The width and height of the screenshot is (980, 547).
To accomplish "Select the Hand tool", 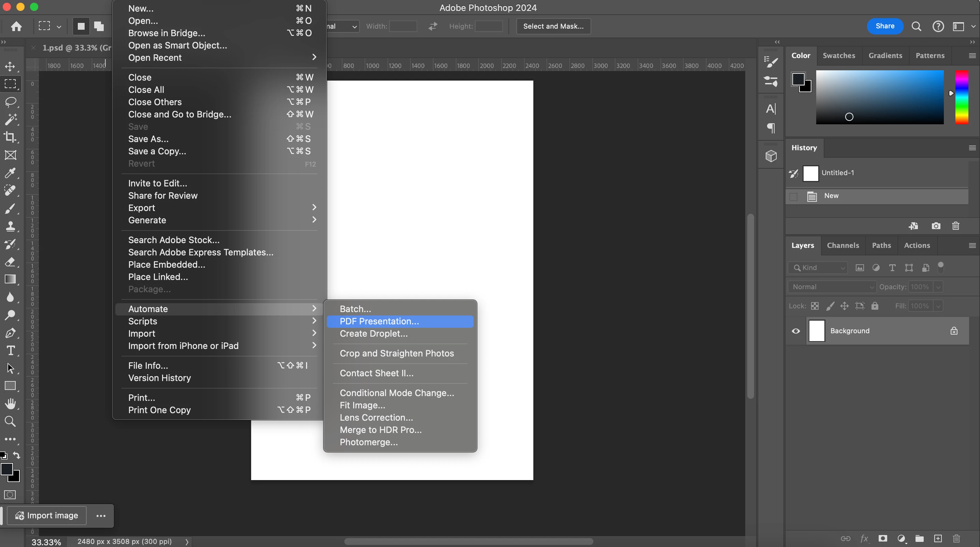I will 10,404.
